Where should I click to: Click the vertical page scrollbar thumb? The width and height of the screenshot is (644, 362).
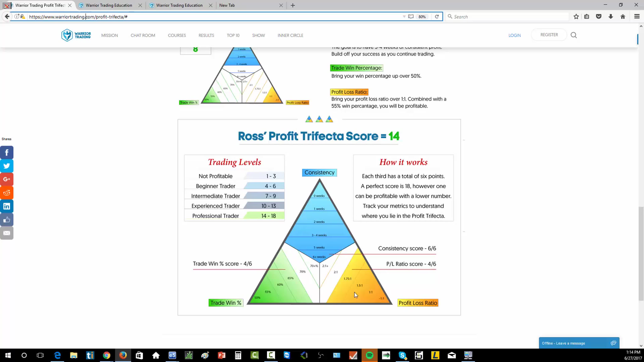coord(641,254)
